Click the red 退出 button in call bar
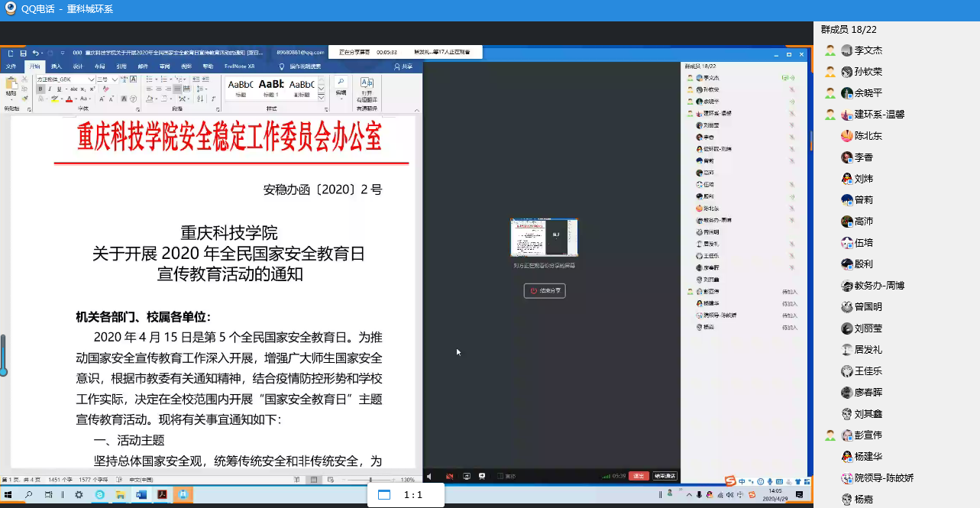980x508 pixels. click(x=639, y=476)
